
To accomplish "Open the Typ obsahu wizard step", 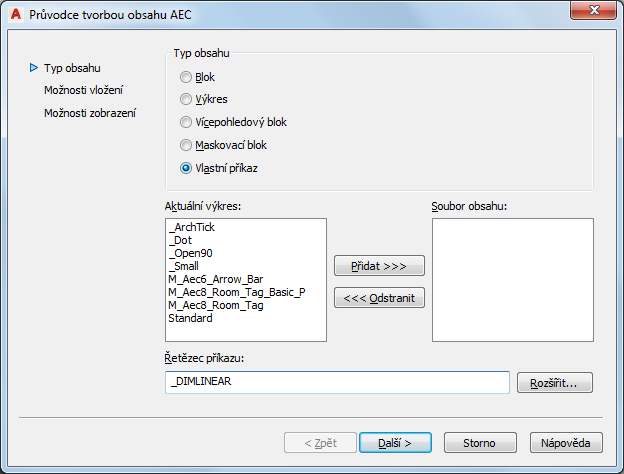I will click(x=72, y=68).
